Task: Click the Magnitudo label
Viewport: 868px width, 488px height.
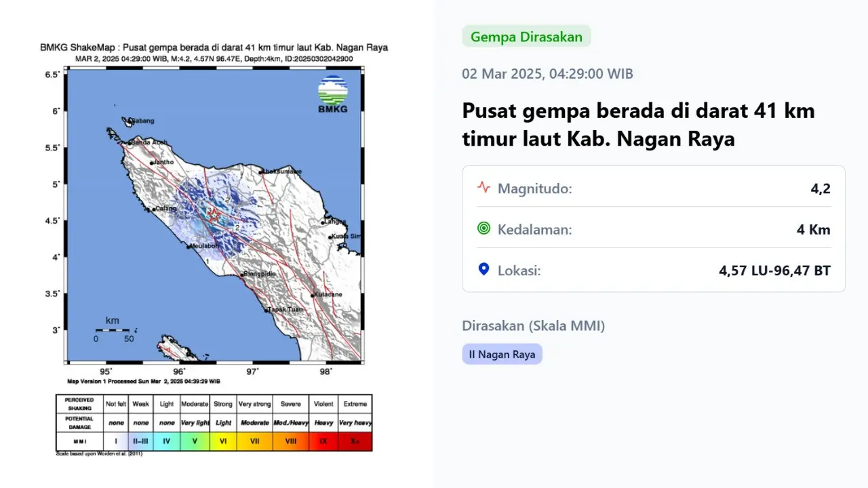Action: [x=535, y=188]
